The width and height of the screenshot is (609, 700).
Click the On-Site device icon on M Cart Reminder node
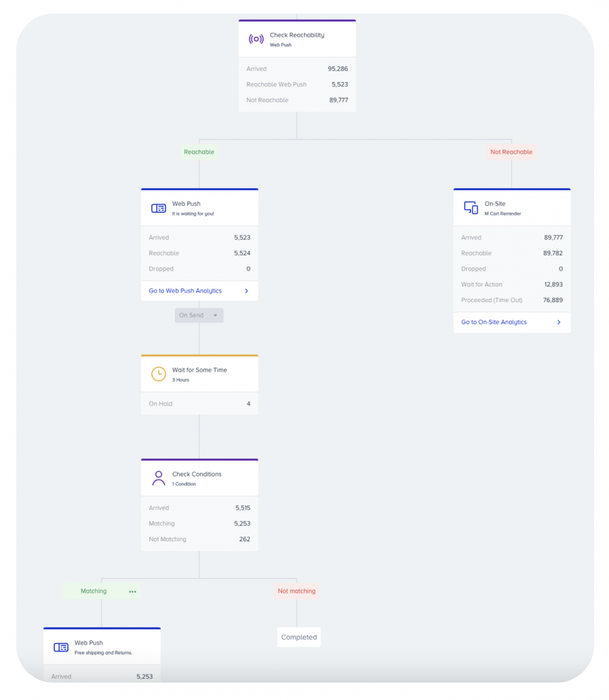point(470,207)
